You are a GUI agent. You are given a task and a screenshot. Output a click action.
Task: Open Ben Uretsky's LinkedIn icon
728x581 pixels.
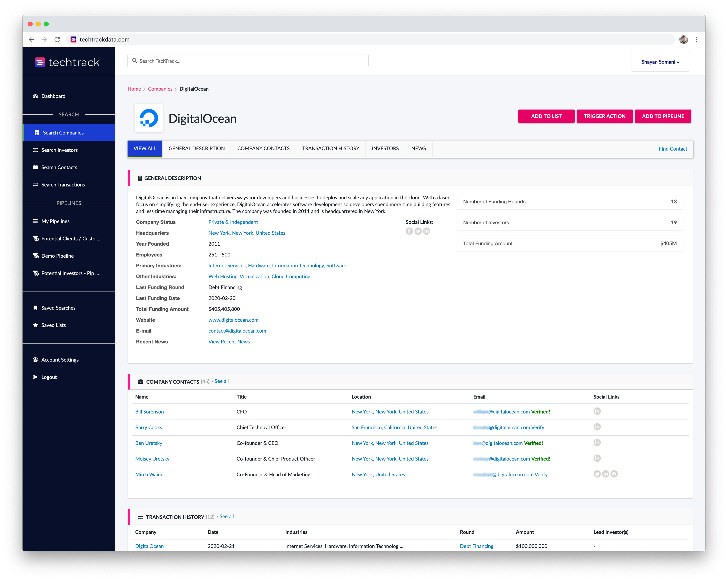[597, 443]
